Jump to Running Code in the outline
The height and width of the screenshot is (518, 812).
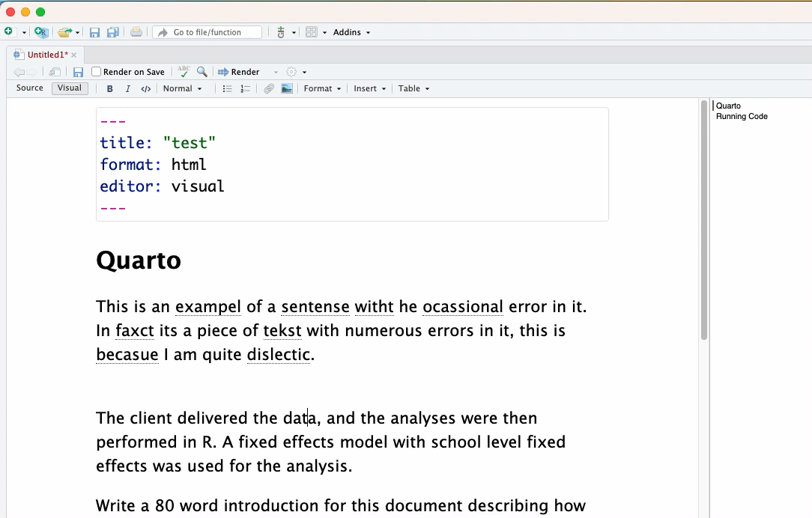point(742,117)
